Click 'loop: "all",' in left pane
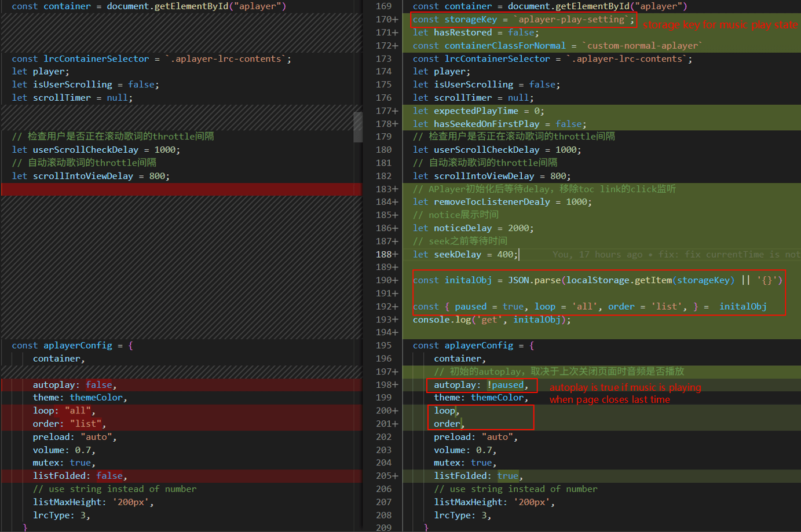 tap(64, 410)
